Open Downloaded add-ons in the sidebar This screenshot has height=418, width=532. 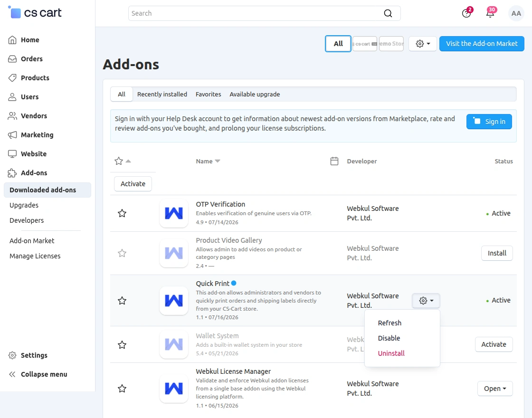coord(47,190)
